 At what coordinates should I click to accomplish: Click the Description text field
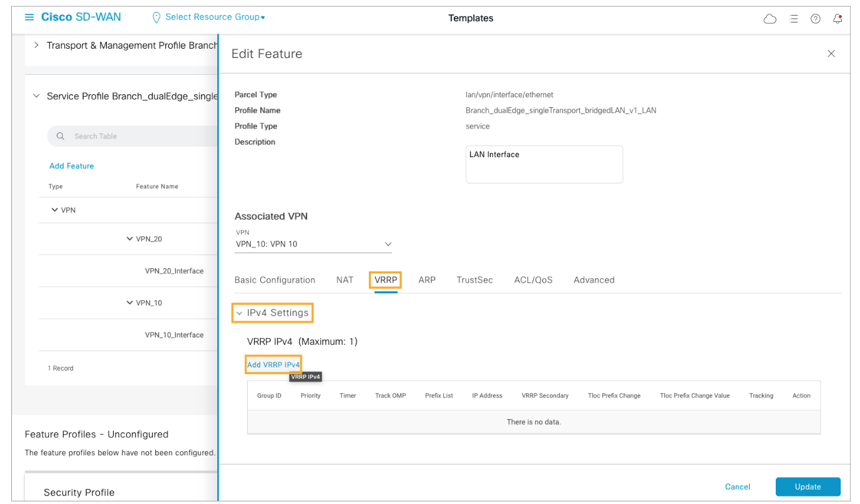pos(544,165)
